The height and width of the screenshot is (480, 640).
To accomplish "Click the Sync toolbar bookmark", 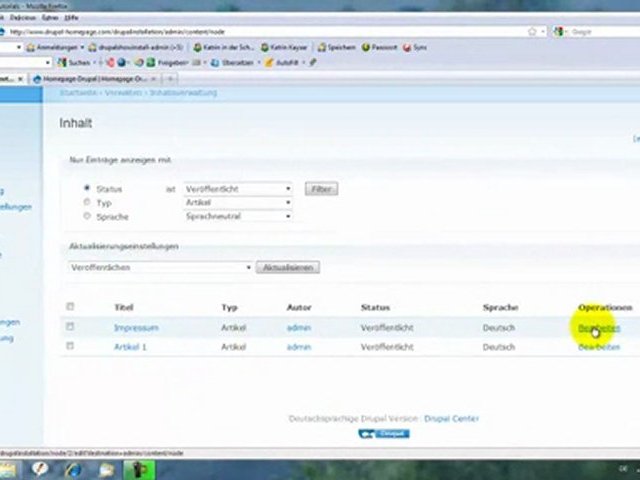I will [x=419, y=47].
